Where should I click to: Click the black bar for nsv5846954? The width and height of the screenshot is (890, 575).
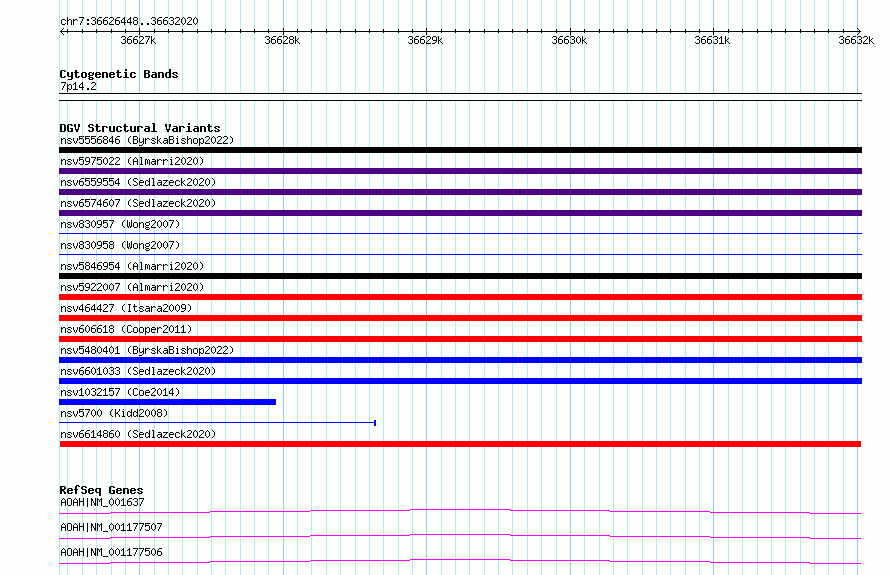point(460,276)
